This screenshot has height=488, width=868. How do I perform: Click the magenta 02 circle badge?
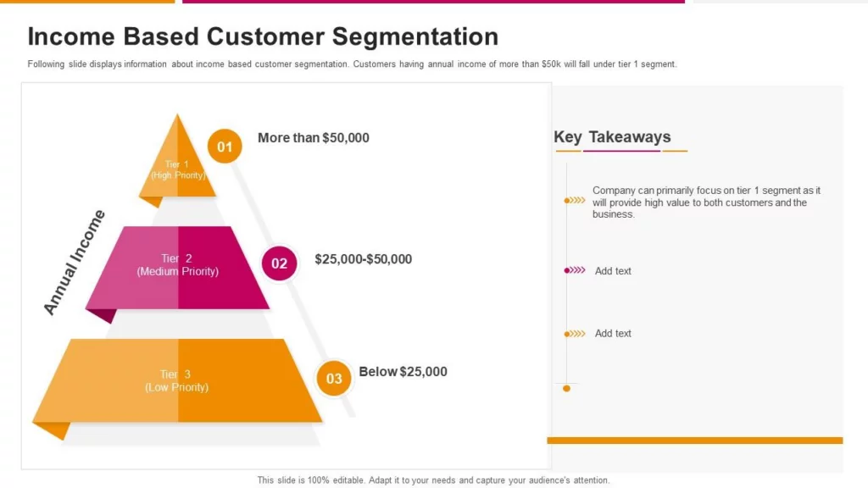tap(279, 263)
